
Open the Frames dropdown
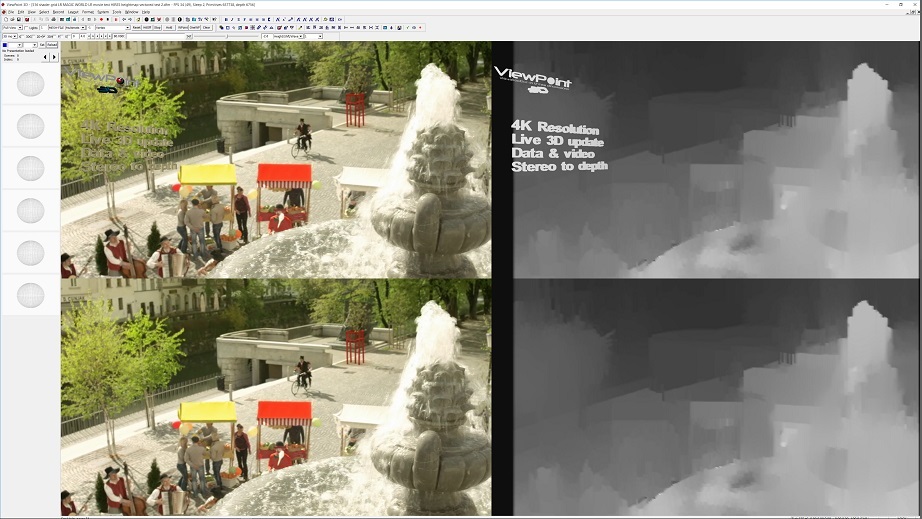coord(112,28)
